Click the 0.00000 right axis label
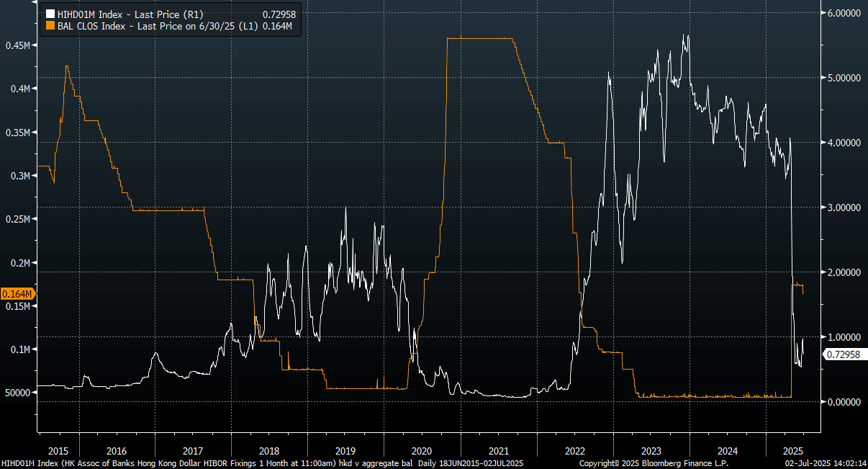Viewport: 868px width, 469px height. coord(842,402)
